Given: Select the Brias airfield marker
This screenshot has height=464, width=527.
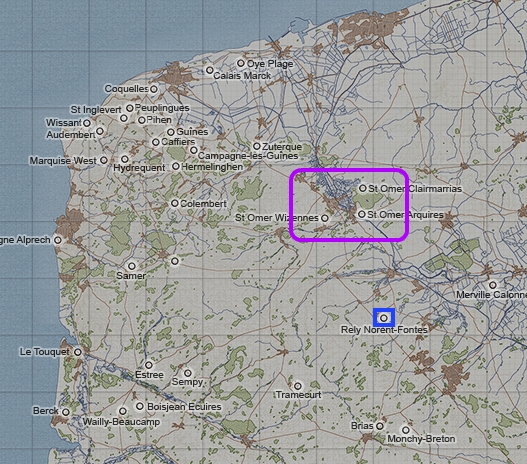Looking at the screenshot, I should coord(379,426).
